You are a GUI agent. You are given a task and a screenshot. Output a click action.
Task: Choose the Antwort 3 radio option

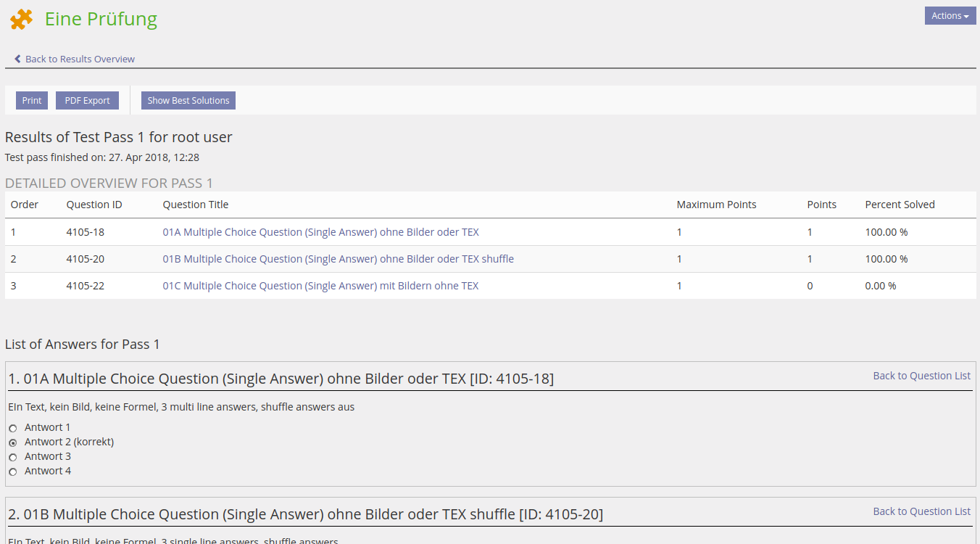(12, 457)
